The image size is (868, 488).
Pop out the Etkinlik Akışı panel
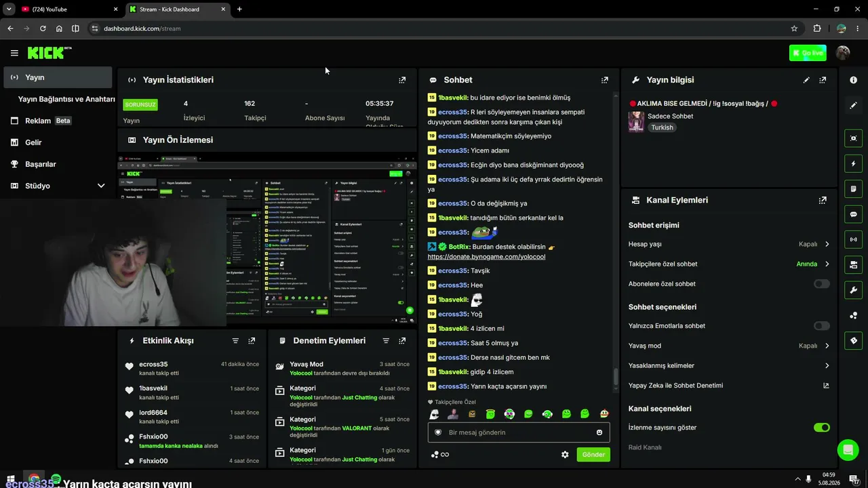coord(252,341)
